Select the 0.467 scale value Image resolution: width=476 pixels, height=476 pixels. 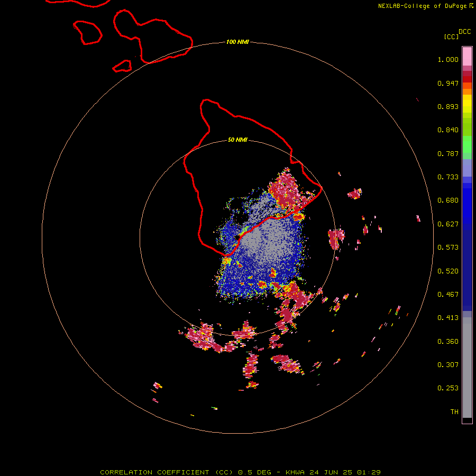(x=448, y=295)
